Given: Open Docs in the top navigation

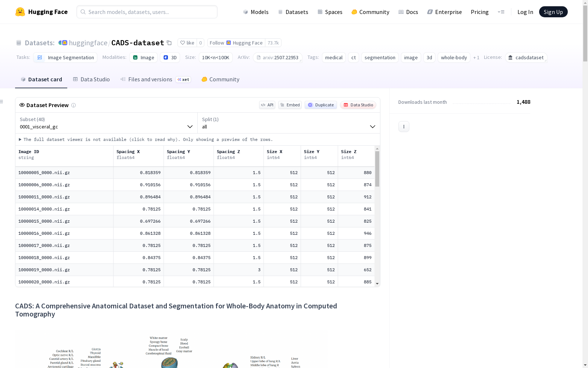Looking at the screenshot, I should click(408, 12).
